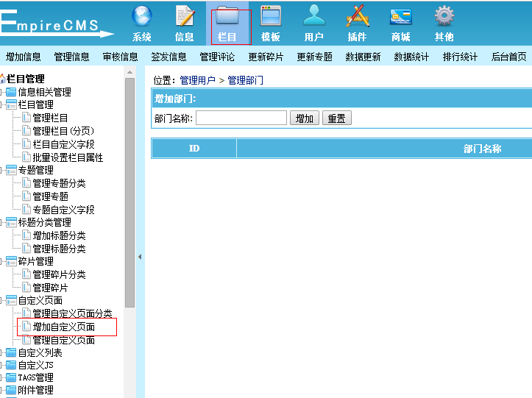Click folder icon of 附件管理

point(11,390)
